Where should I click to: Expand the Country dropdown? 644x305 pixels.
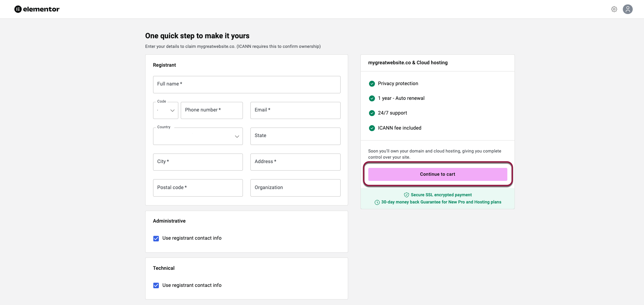click(198, 136)
